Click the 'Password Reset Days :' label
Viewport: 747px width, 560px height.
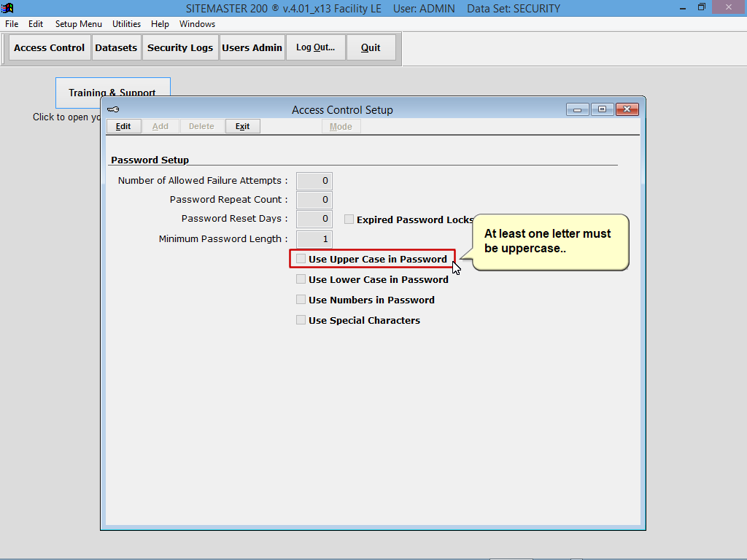click(235, 219)
